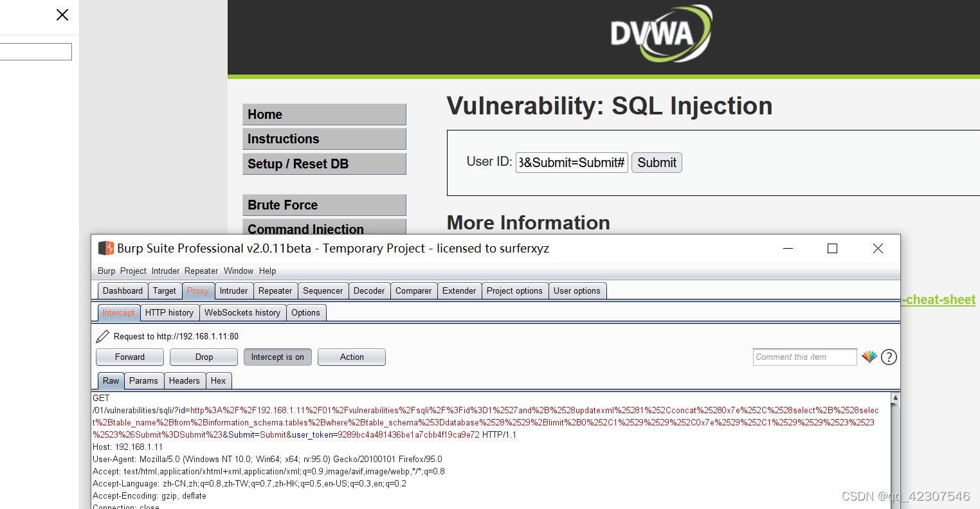Open the WebSockets history sub-tab

(242, 312)
